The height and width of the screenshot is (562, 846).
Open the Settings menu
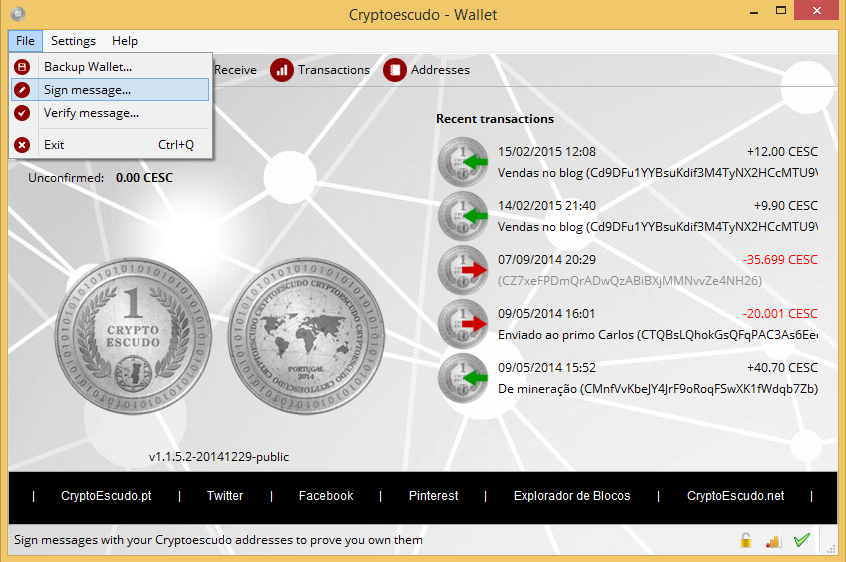(73, 41)
